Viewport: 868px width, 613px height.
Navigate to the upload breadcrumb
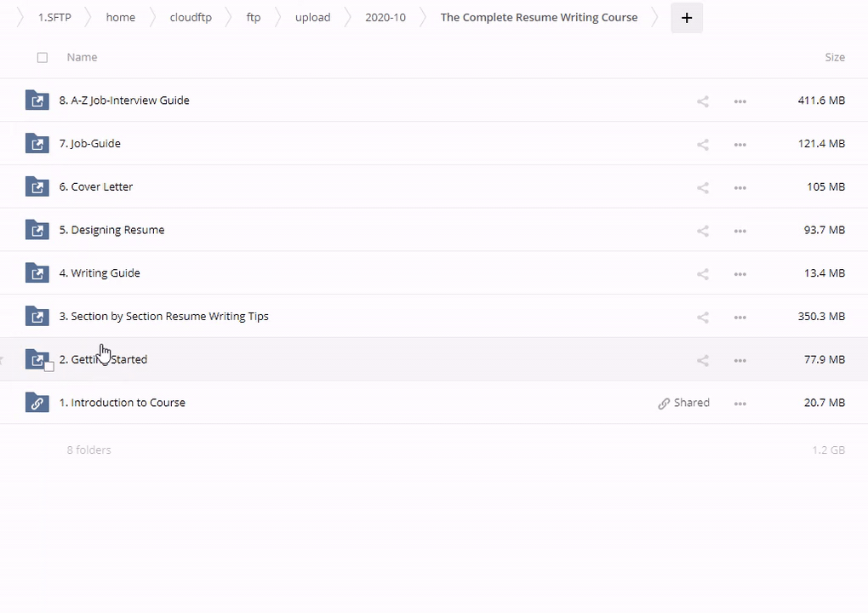click(x=312, y=18)
